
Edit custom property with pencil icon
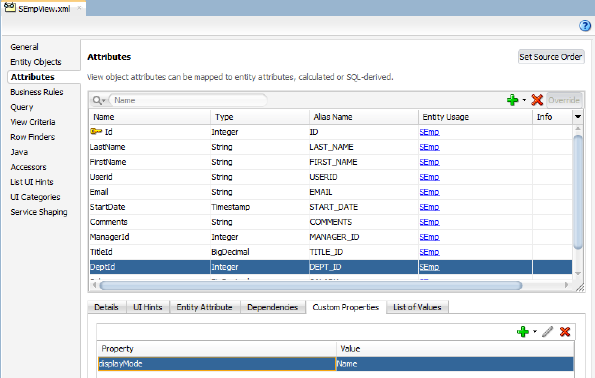coord(547,332)
